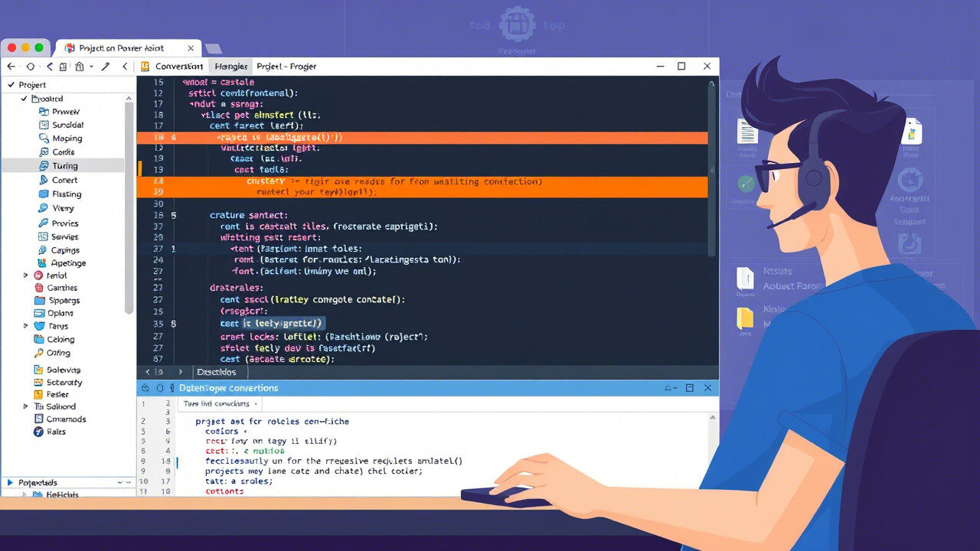
Task: Click the square icon in bottom panel header
Action: [689, 388]
